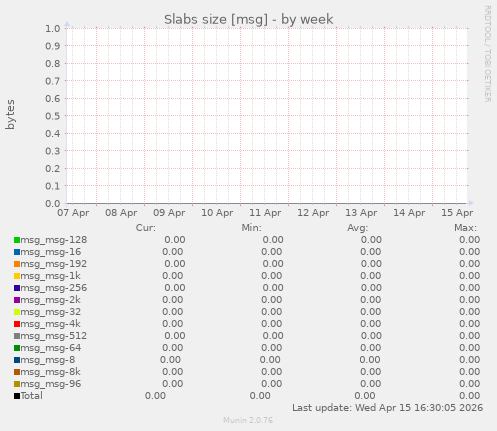497x431 pixels.
Task: Select the msg_msg-2k legend label
Action: click(50, 300)
